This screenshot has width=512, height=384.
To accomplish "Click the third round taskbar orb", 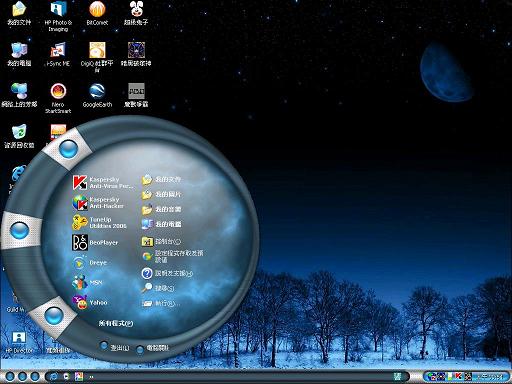I will (x=35, y=377).
